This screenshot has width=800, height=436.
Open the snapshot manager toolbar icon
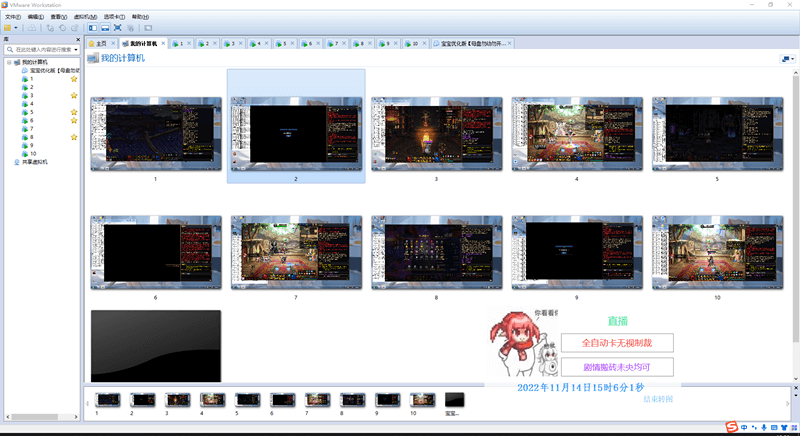coord(75,28)
